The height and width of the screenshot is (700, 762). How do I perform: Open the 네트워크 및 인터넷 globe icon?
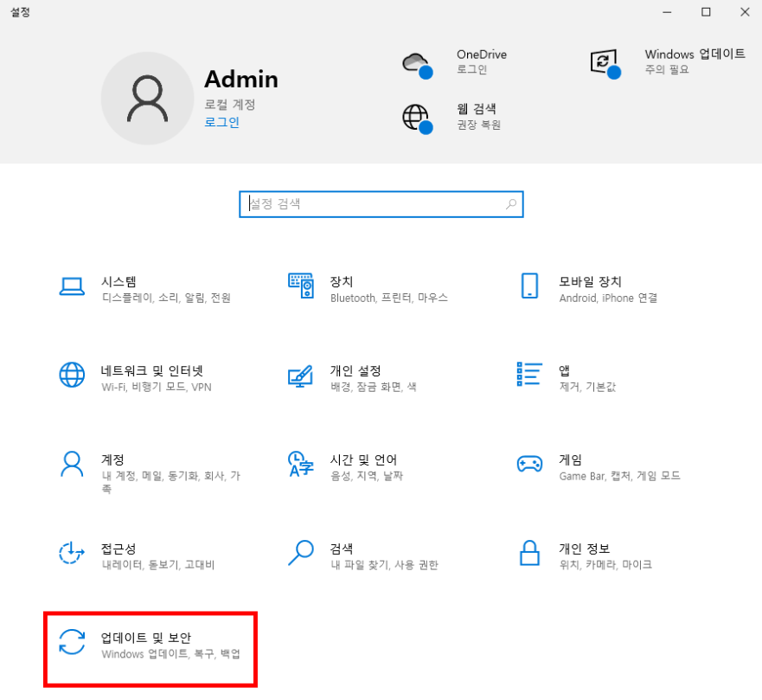pyautogui.click(x=72, y=375)
